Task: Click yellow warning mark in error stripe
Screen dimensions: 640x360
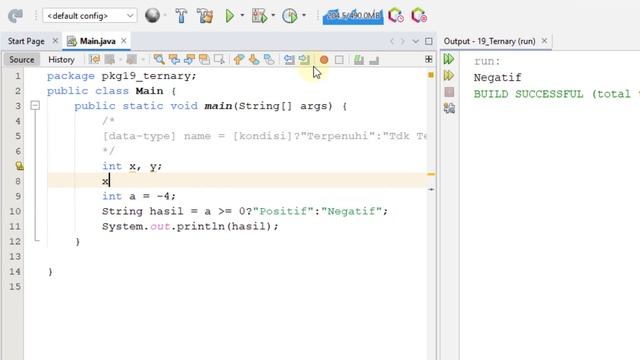Action: pyautogui.click(x=431, y=174)
